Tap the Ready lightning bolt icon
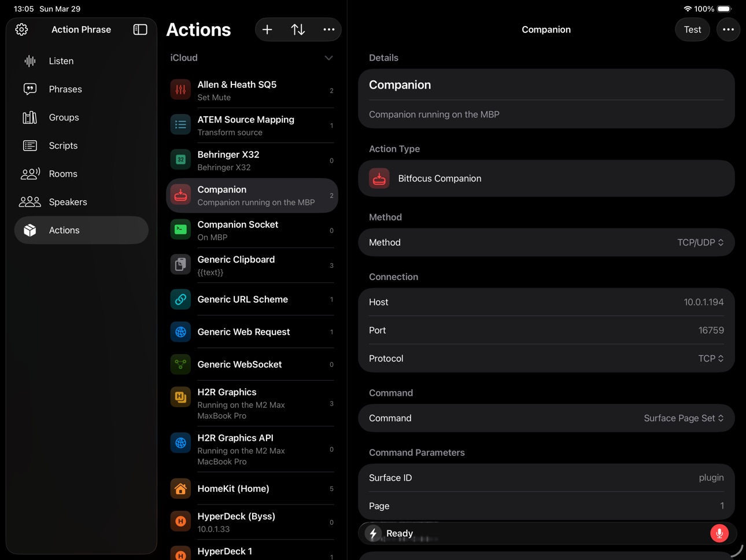The width and height of the screenshot is (746, 560). click(x=374, y=533)
